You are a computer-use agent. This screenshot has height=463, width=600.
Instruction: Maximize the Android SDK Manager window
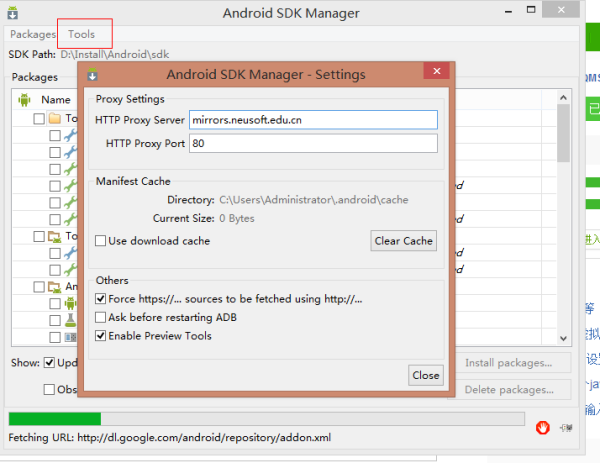pos(531,10)
